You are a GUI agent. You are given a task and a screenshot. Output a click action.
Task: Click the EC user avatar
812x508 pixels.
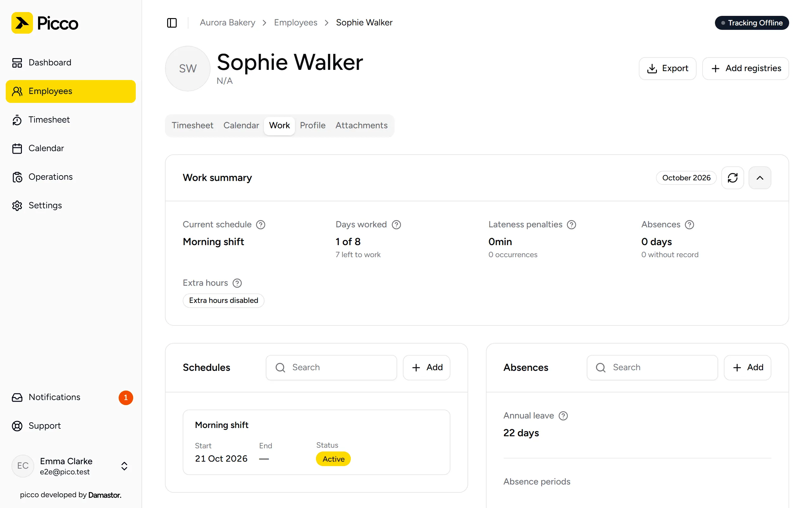[x=23, y=466]
